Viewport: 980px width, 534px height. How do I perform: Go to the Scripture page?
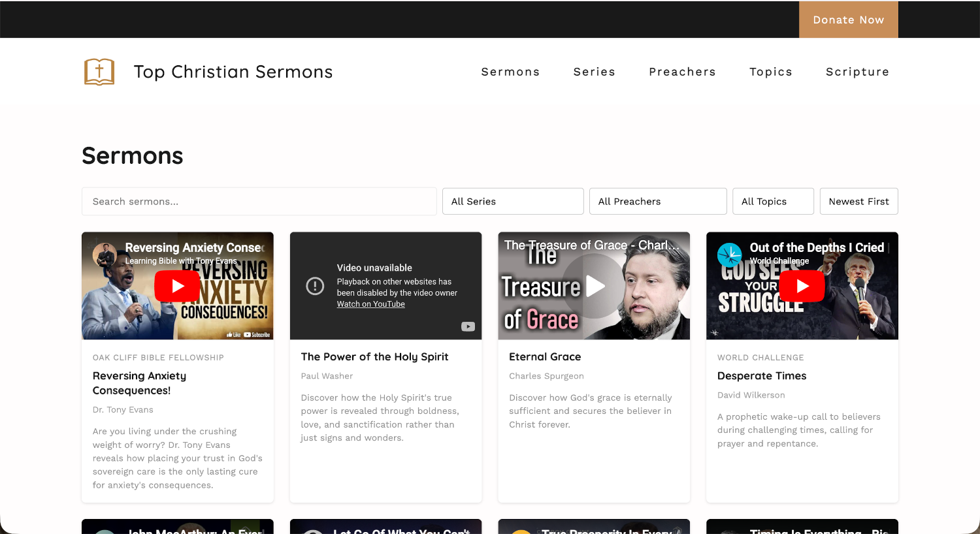[857, 72]
